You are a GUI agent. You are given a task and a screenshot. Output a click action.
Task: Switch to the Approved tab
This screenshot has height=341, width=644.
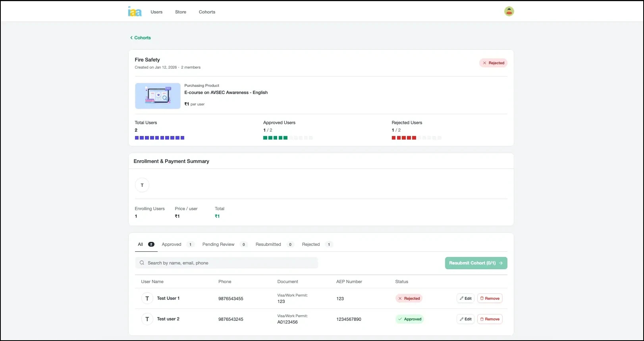point(172,244)
